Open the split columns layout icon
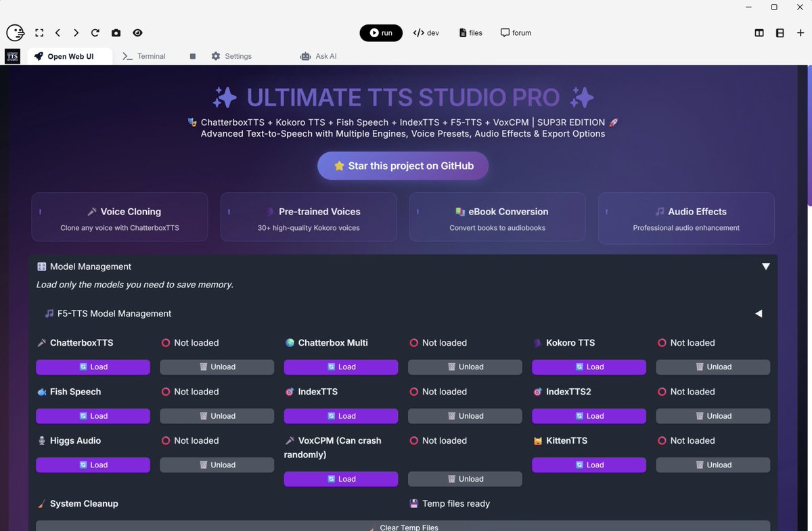This screenshot has height=531, width=812. pyautogui.click(x=759, y=32)
